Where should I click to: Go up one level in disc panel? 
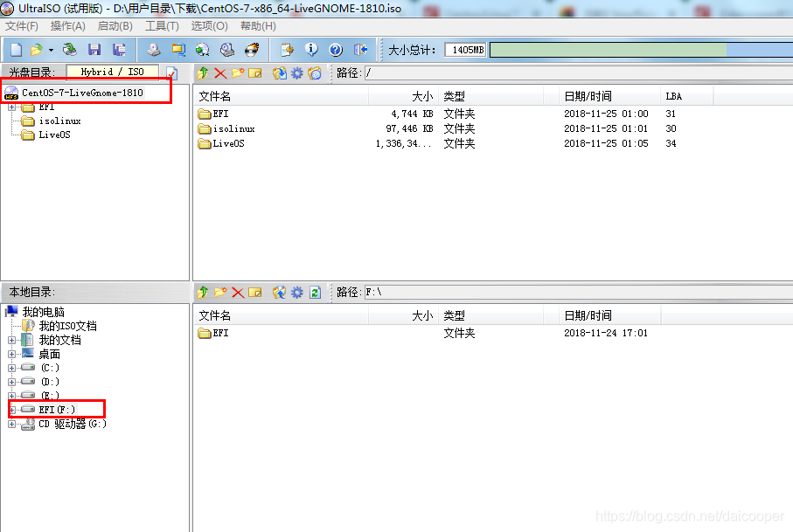[x=203, y=73]
